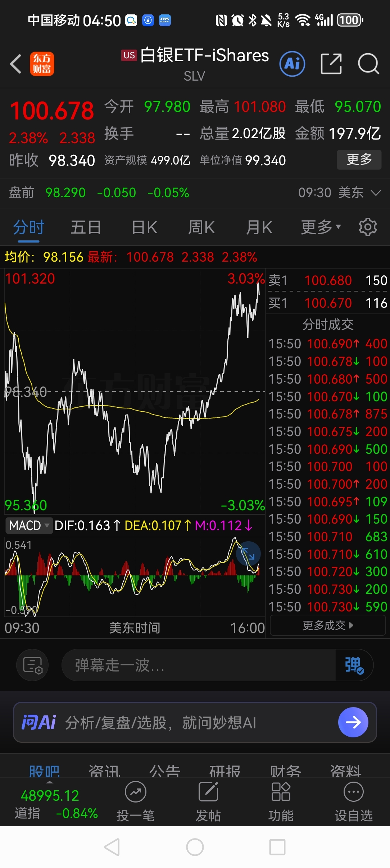This screenshot has height=868, width=390.
Task: Tap 买1 100.670 quote row
Action: coord(328,303)
